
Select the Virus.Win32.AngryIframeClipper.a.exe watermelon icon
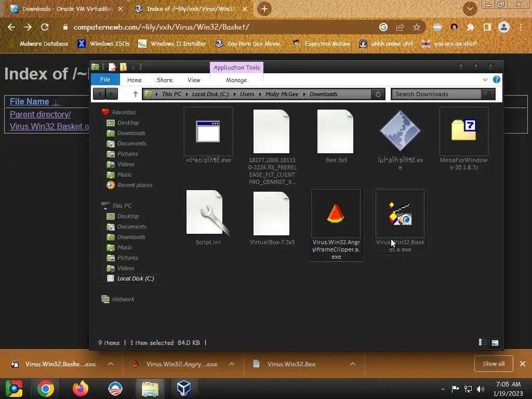click(336, 214)
